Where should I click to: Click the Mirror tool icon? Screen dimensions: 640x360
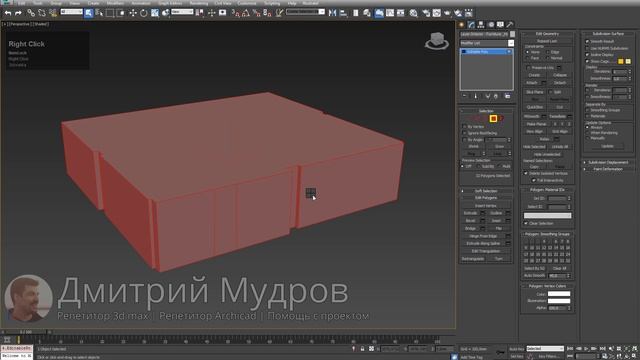coord(333,13)
